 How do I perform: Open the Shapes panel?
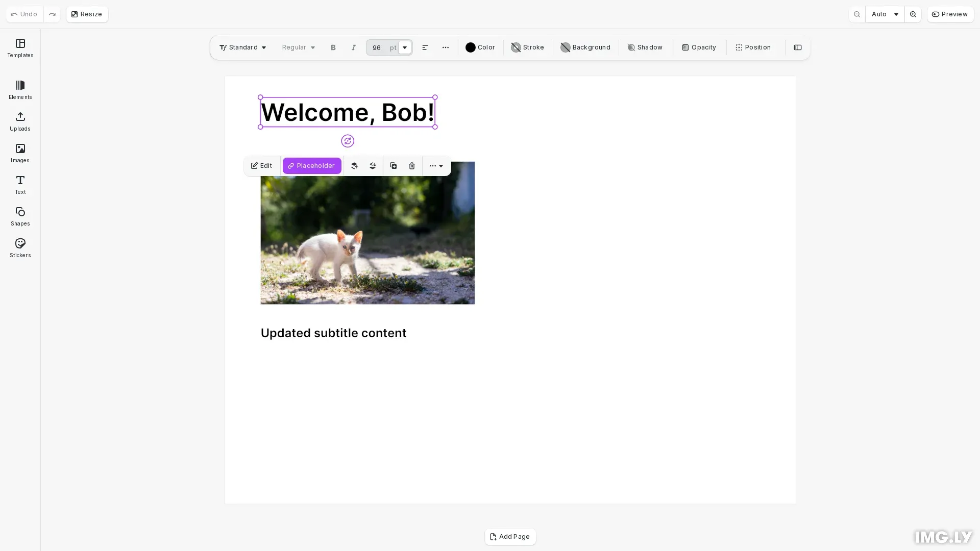click(20, 216)
